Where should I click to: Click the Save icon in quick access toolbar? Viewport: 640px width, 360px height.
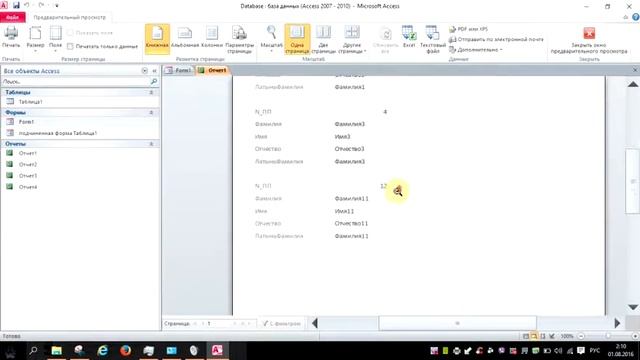[x=16, y=5]
